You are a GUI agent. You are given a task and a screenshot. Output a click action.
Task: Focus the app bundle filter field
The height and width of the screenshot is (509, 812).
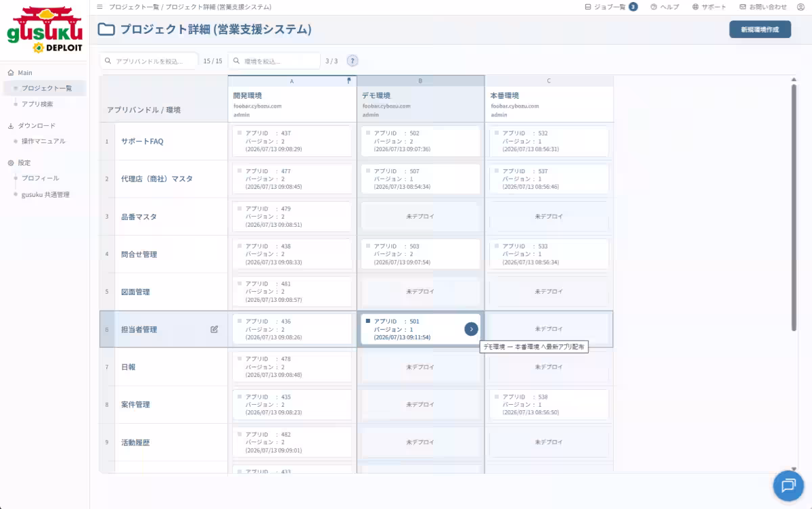(x=149, y=61)
